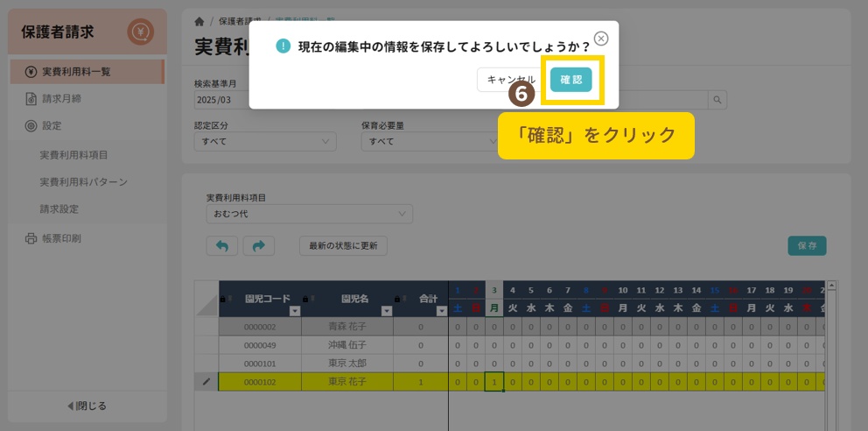
Task: Select 実費利用料パターン in the sidebar
Action: click(x=83, y=182)
